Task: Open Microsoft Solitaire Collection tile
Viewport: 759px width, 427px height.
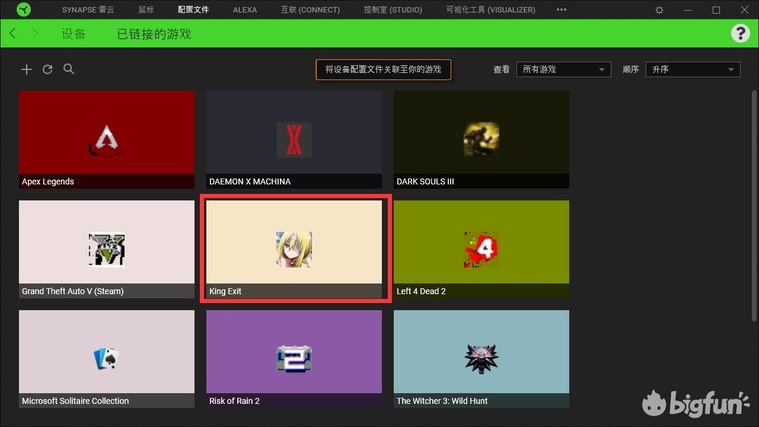Action: 106,359
